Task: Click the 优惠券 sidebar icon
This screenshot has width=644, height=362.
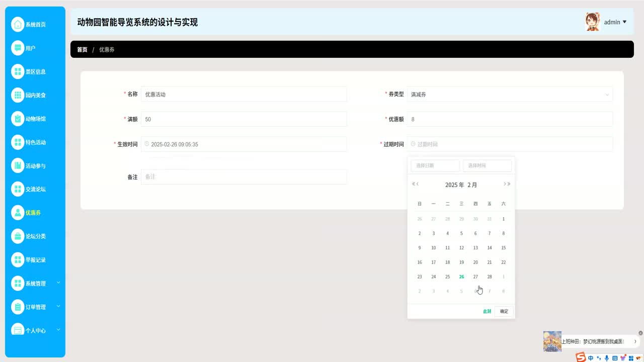Action: point(18,213)
